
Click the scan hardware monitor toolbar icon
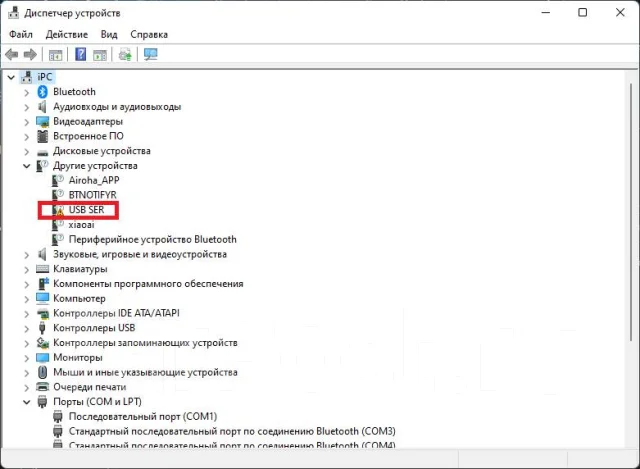[151, 54]
